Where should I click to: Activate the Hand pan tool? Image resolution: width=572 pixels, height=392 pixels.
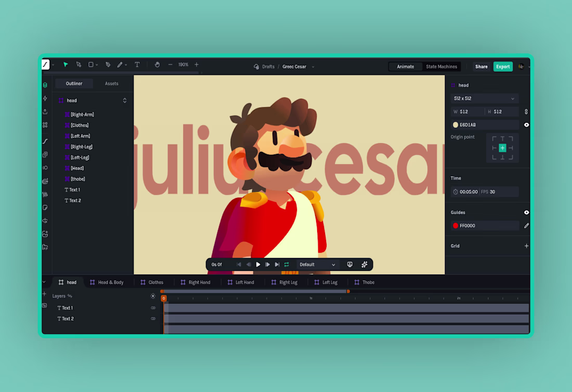click(157, 64)
